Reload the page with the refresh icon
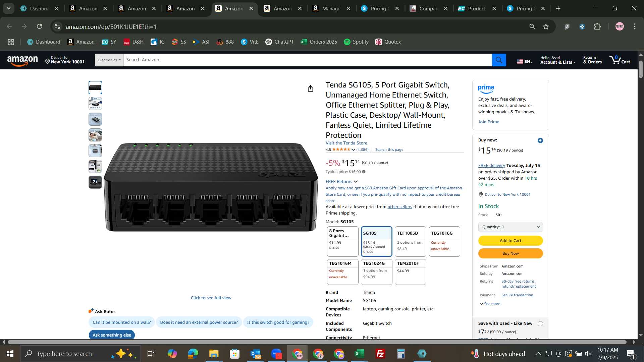 pos(40,26)
